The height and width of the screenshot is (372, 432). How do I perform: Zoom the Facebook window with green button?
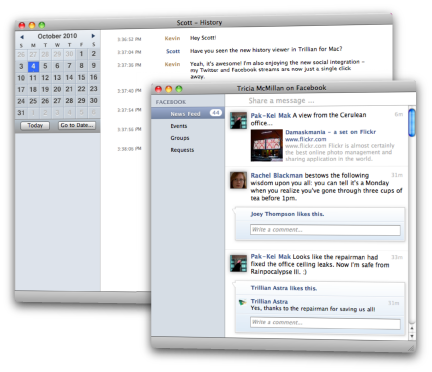pyautogui.click(x=179, y=89)
